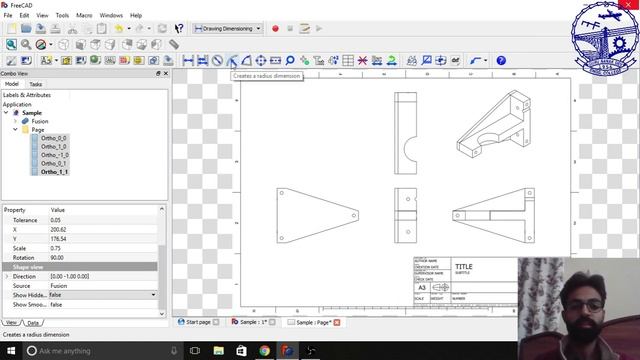This screenshot has width=640, height=360.
Task: Expand the Direction property row
Action: pos(6,276)
